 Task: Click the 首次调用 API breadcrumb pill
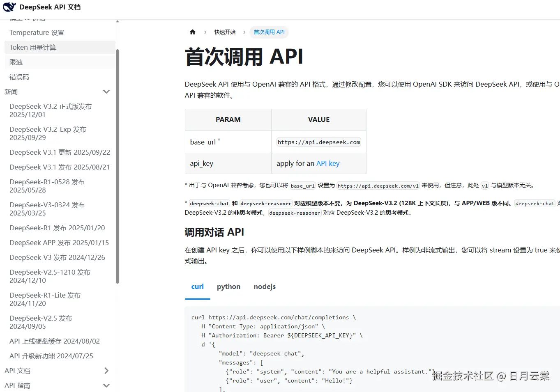[x=269, y=32]
